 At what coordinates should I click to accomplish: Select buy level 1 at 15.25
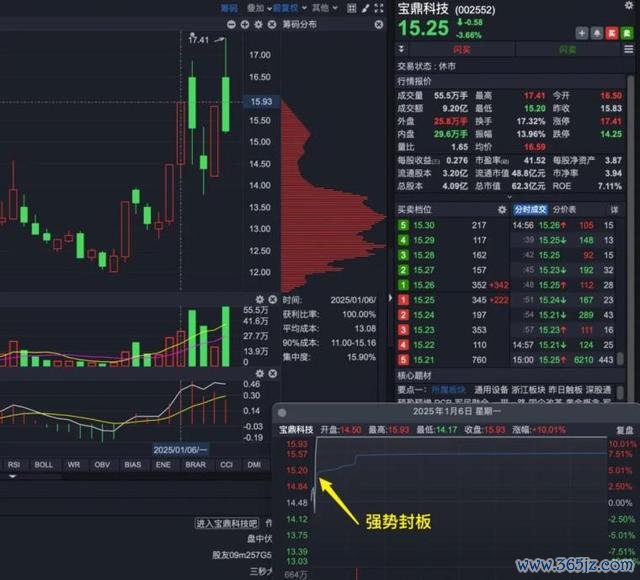452,300
